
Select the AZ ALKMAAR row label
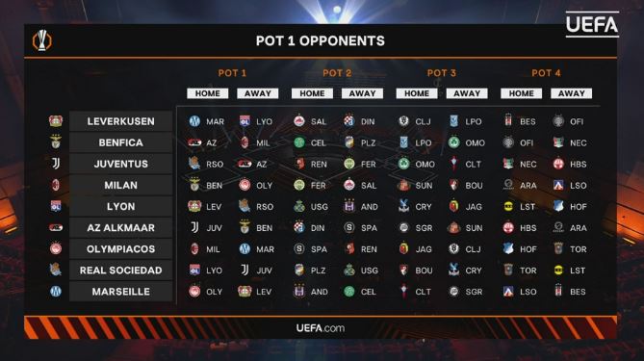pos(120,227)
